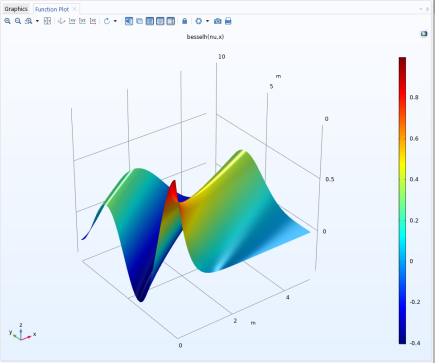Screen dimensions: 435x363
Task: Select the Function Plot tab
Action: [x=52, y=9]
